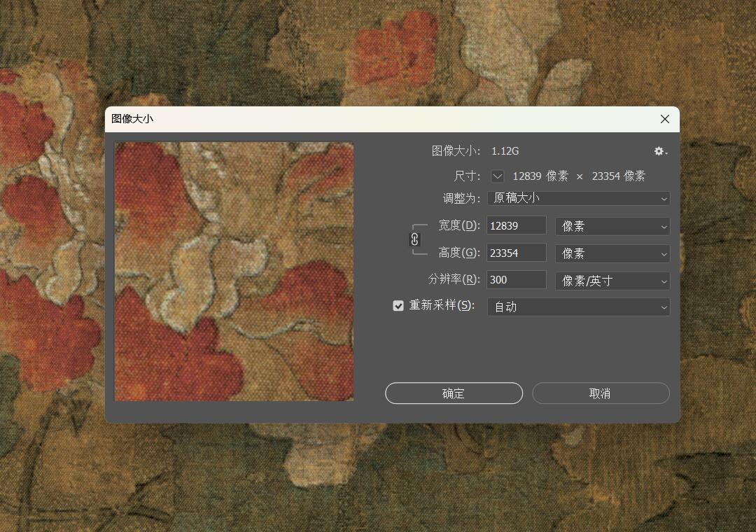Viewport: 756px width, 532px height.
Task: Click the 23354 像素 dimension text
Action: pos(619,176)
